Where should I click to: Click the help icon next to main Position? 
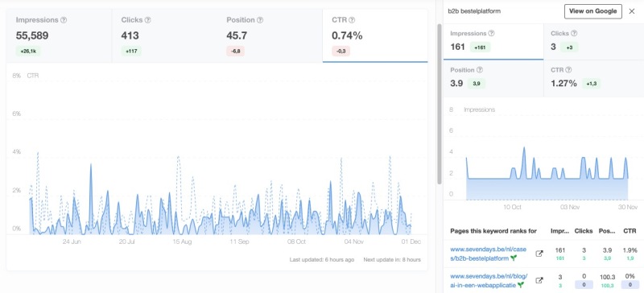pyautogui.click(x=260, y=20)
